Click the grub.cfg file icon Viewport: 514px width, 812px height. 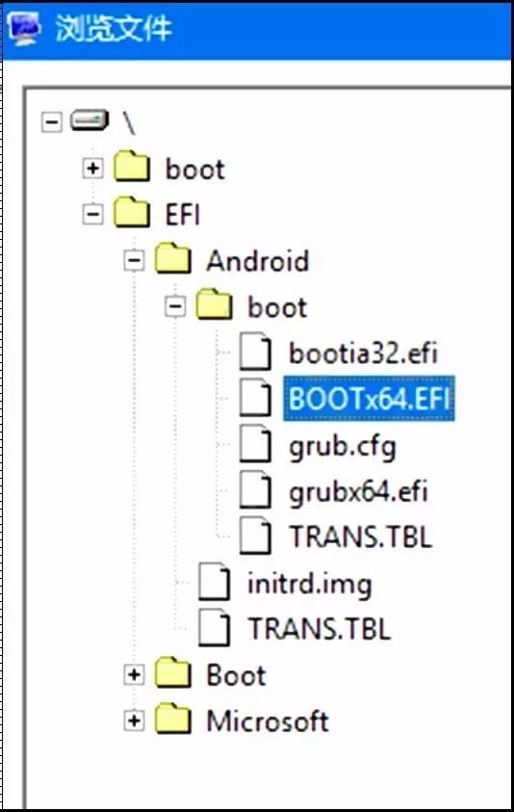255,444
